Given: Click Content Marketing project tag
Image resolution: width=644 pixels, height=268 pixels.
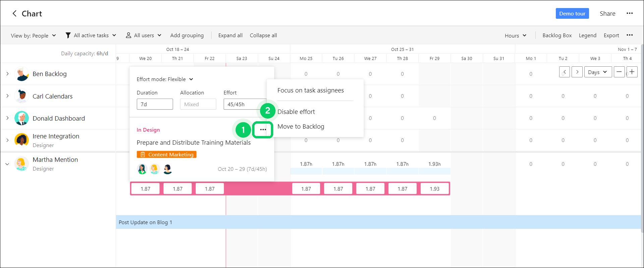Looking at the screenshot, I should (167, 154).
